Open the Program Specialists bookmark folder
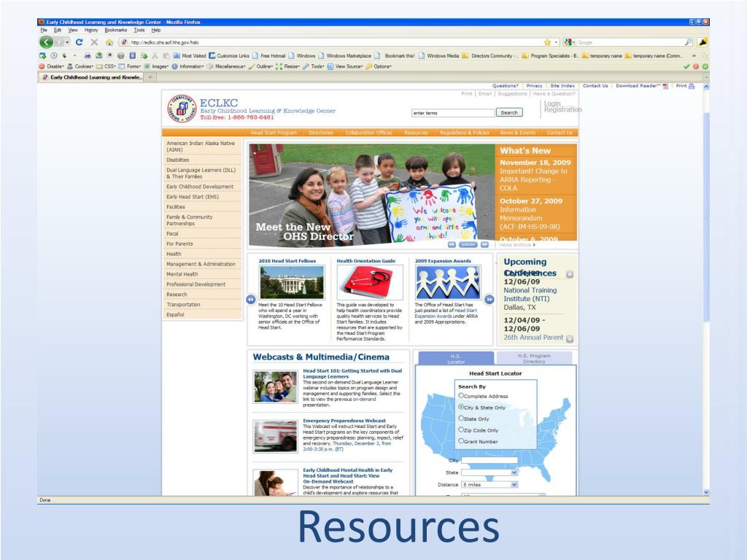 point(550,55)
